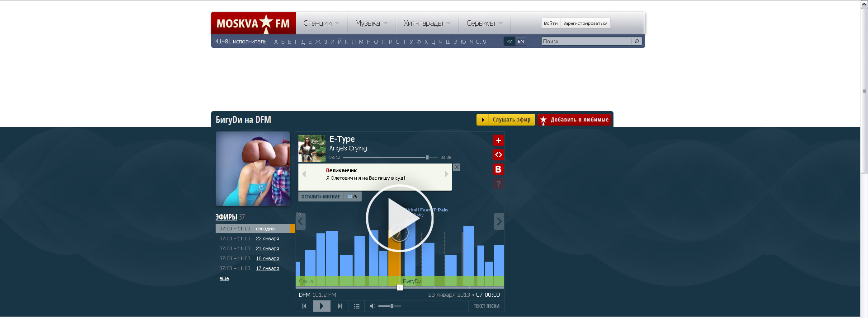Skip to the previous track

(x=304, y=306)
